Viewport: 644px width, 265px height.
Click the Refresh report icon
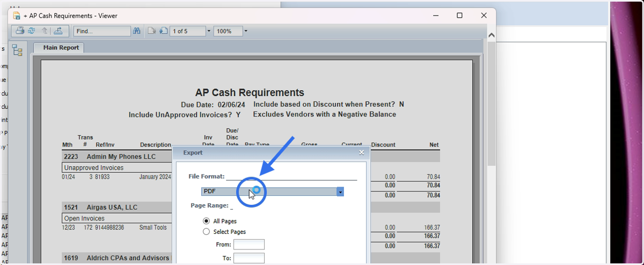[x=32, y=31]
